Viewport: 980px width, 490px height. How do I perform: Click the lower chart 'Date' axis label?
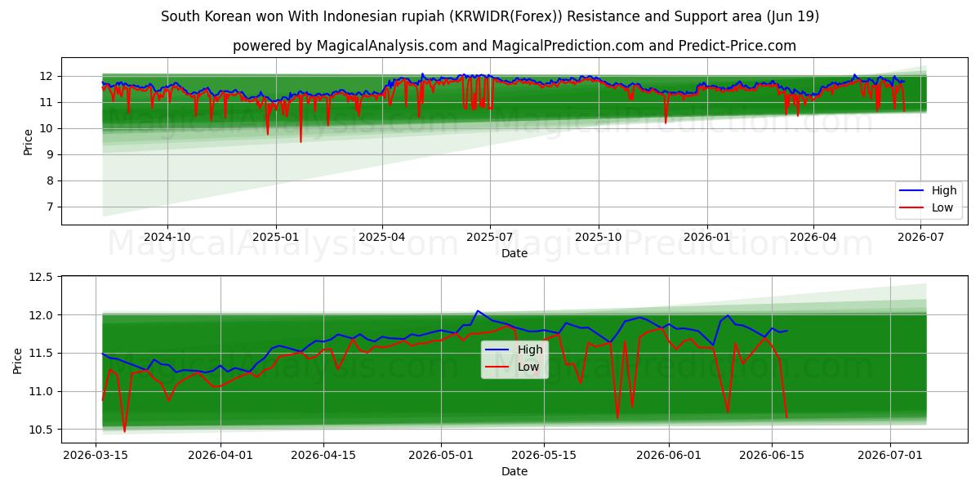tap(514, 471)
